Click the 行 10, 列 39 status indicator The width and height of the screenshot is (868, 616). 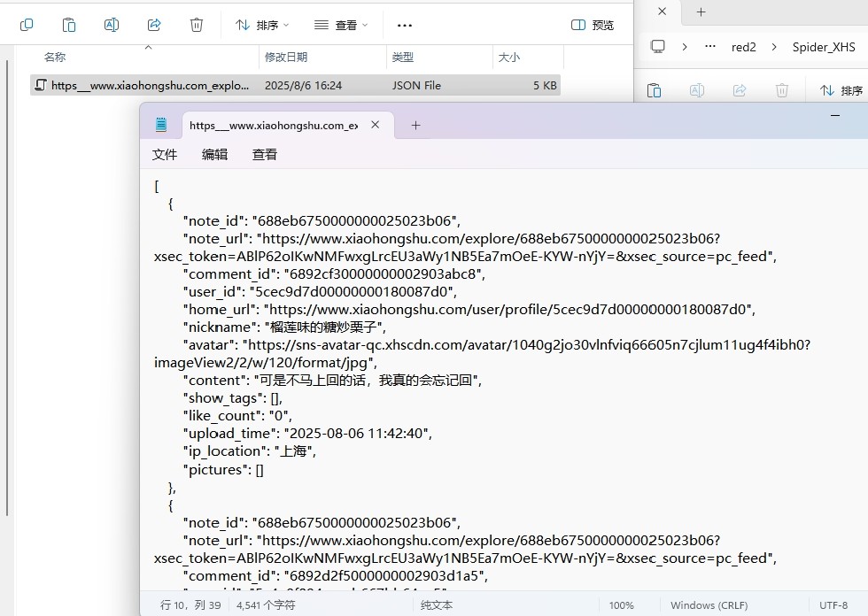tap(190, 605)
